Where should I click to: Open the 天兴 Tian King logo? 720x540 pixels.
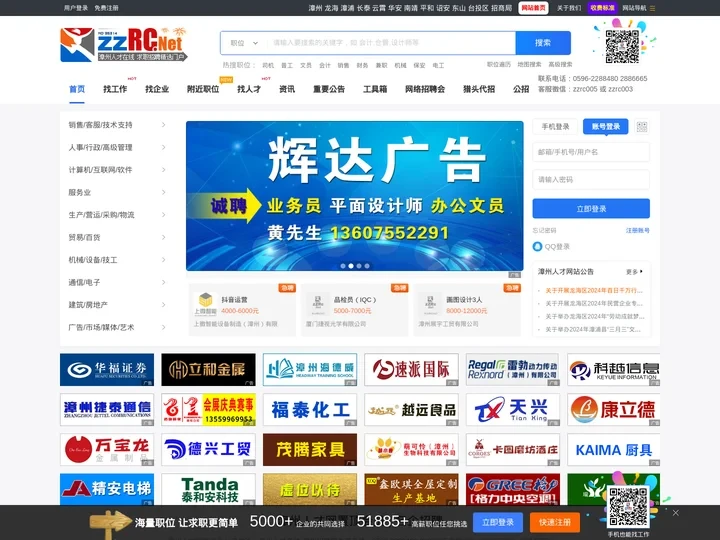[513, 410]
